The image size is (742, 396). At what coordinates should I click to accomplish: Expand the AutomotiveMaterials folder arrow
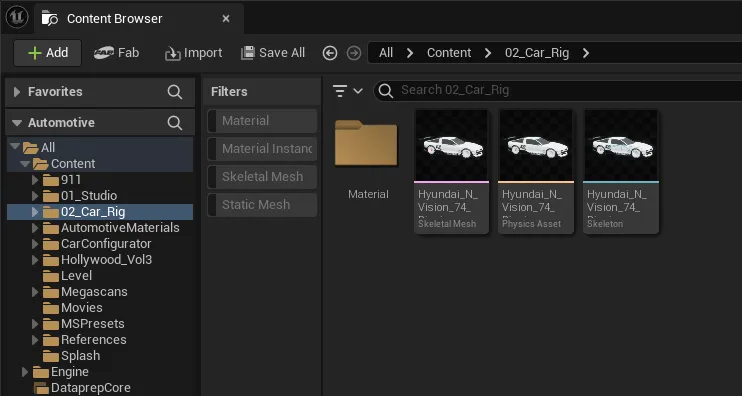(35, 228)
